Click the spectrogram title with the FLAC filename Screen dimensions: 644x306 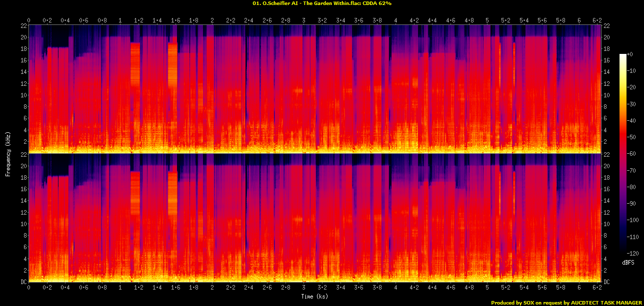(321, 3)
